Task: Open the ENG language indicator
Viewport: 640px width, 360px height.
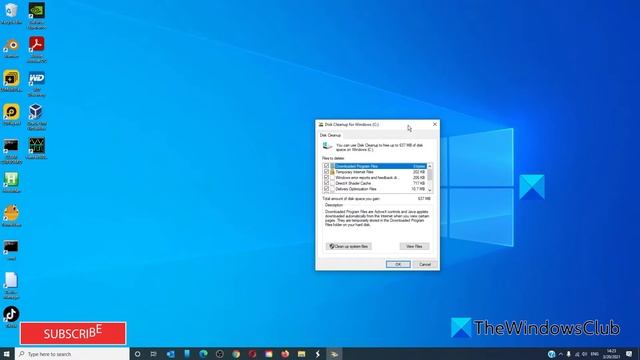Action: 595,354
